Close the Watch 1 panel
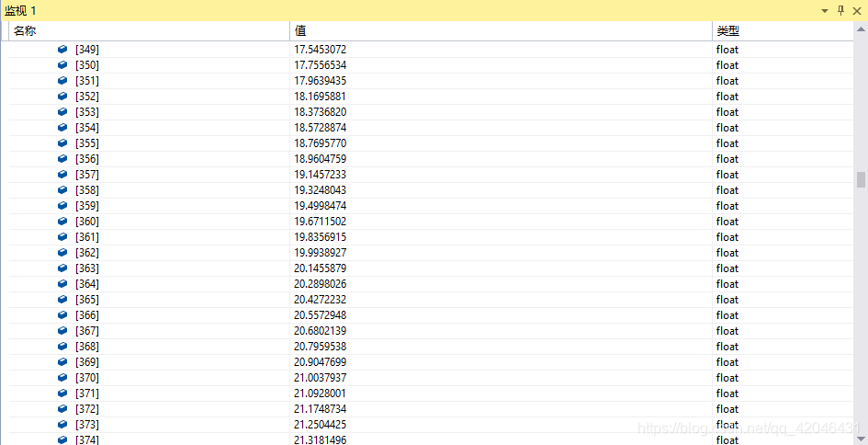 coord(857,10)
